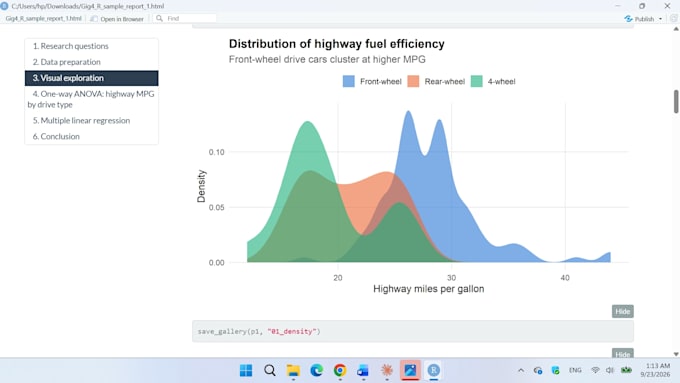The image size is (680, 383).
Task: Click the Find magnifier icon
Action: point(160,18)
